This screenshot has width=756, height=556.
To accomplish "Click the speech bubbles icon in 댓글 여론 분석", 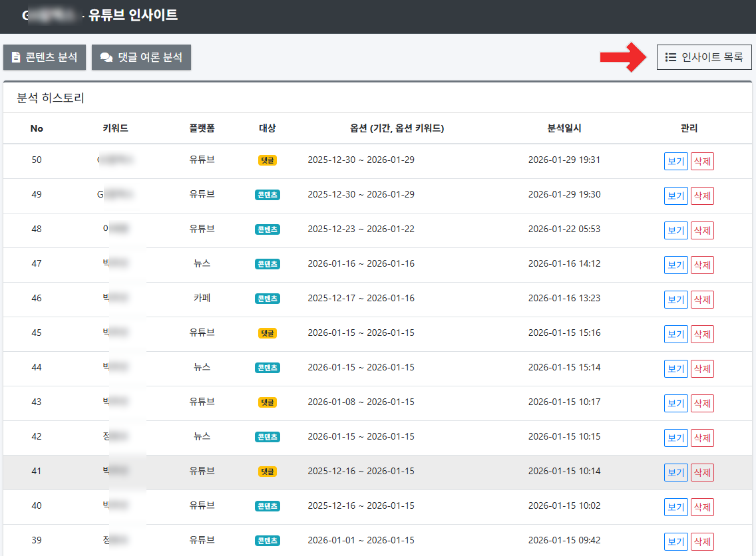I will (x=106, y=58).
